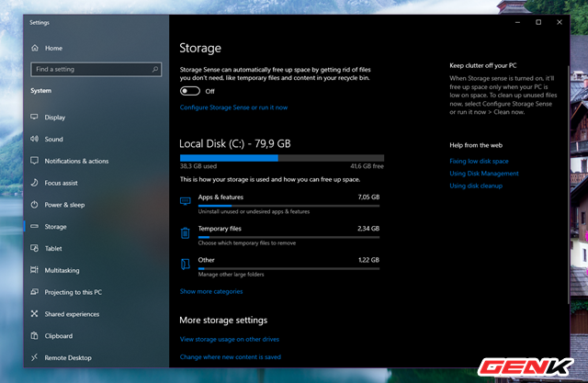This screenshot has height=383, width=588.
Task: Click the Local Disk C usage bar
Action: coord(281,157)
